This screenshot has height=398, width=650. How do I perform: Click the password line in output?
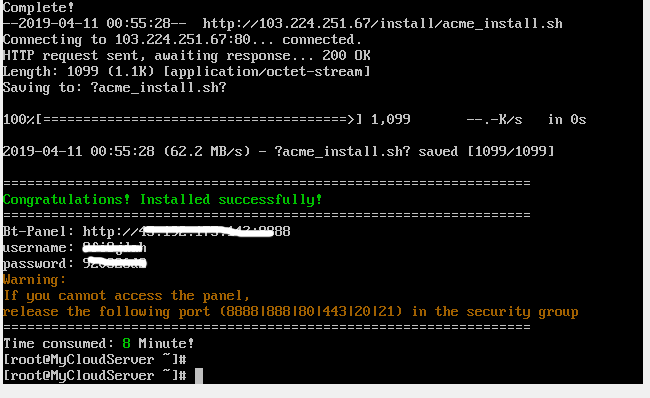tap(75, 264)
